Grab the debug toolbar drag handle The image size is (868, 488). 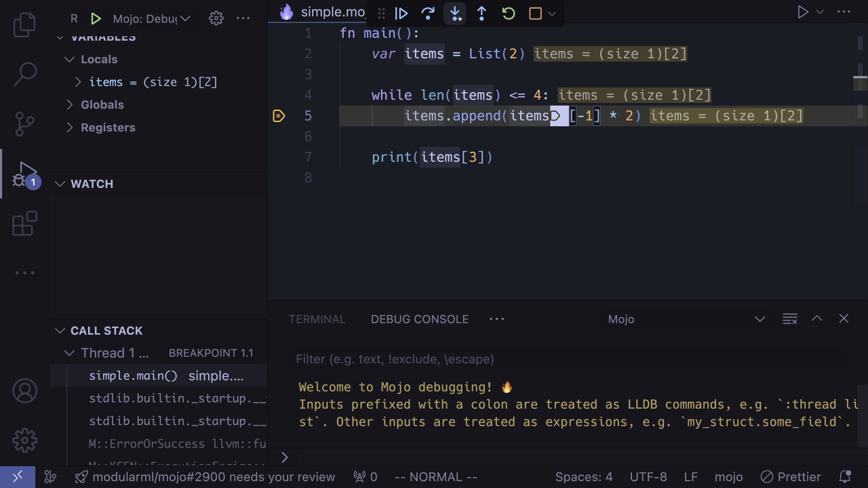tap(381, 13)
